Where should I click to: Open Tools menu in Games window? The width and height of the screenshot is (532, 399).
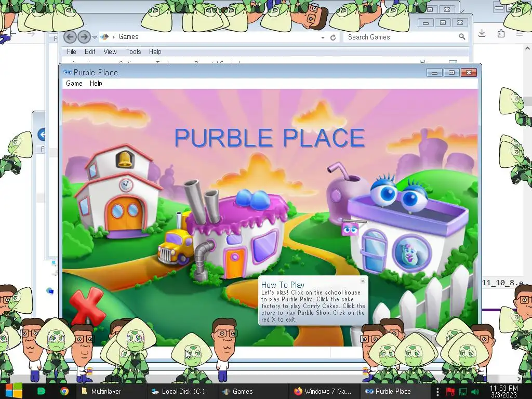(x=133, y=51)
